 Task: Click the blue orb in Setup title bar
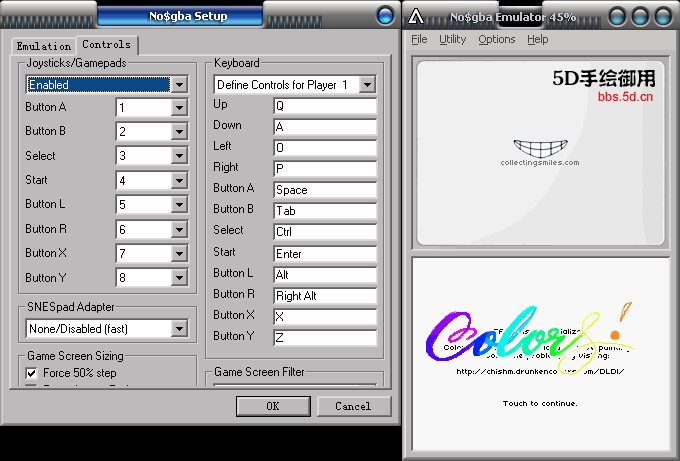[x=385, y=16]
